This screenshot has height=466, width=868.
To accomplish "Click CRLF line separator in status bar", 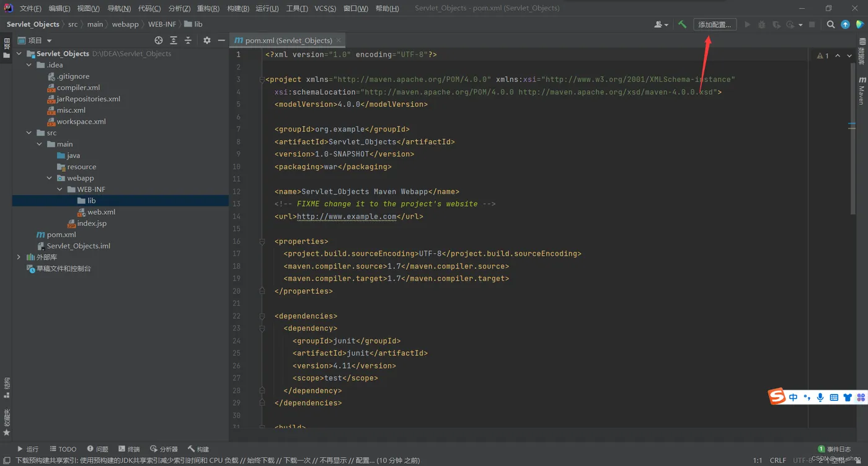I will tap(777, 460).
